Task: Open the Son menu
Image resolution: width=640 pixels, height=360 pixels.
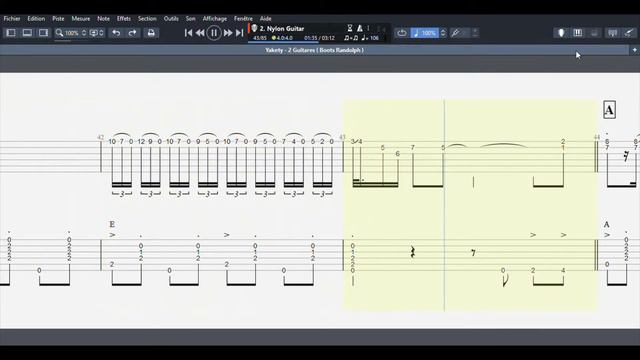Action: tap(190, 18)
